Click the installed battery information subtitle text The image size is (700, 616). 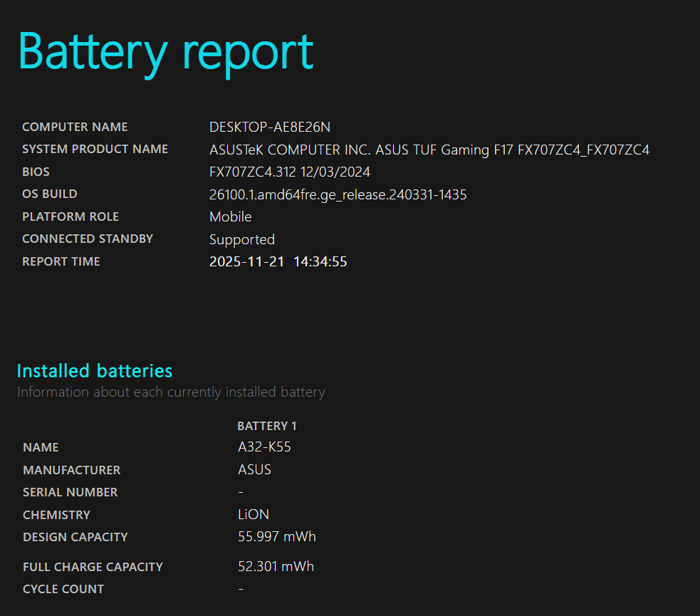tap(171, 392)
